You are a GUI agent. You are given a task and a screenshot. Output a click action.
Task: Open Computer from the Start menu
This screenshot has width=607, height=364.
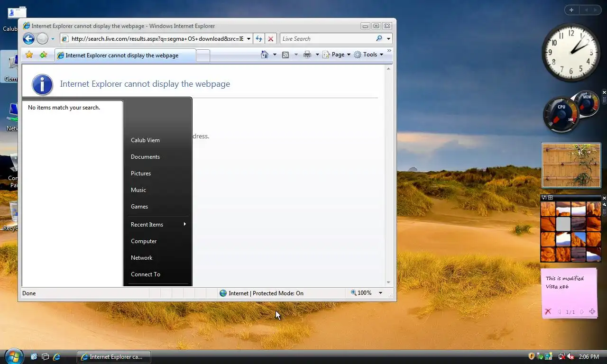[144, 241]
